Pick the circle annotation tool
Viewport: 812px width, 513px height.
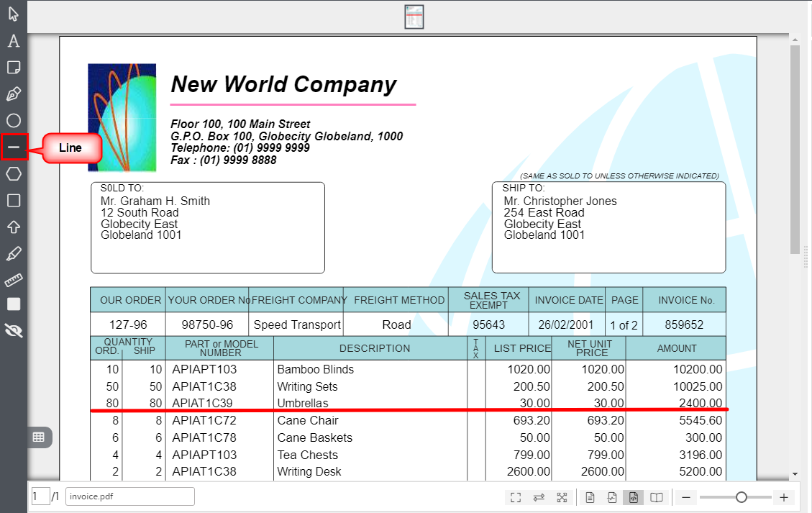14,120
